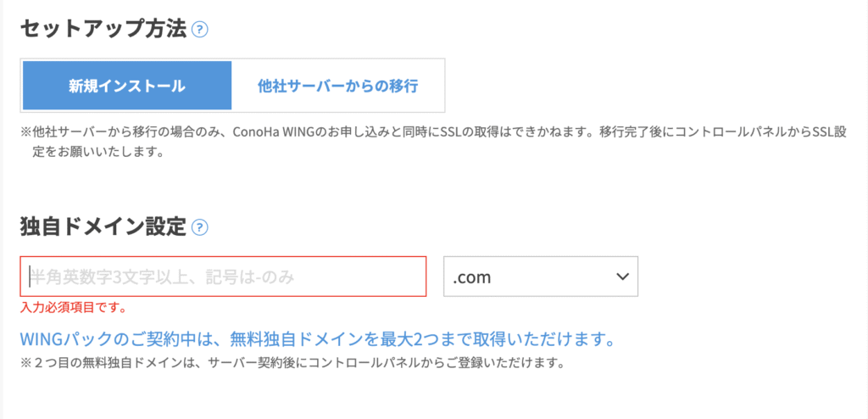868x419 pixels.
Task: Open the .com domain extension dropdown
Action: [x=540, y=277]
